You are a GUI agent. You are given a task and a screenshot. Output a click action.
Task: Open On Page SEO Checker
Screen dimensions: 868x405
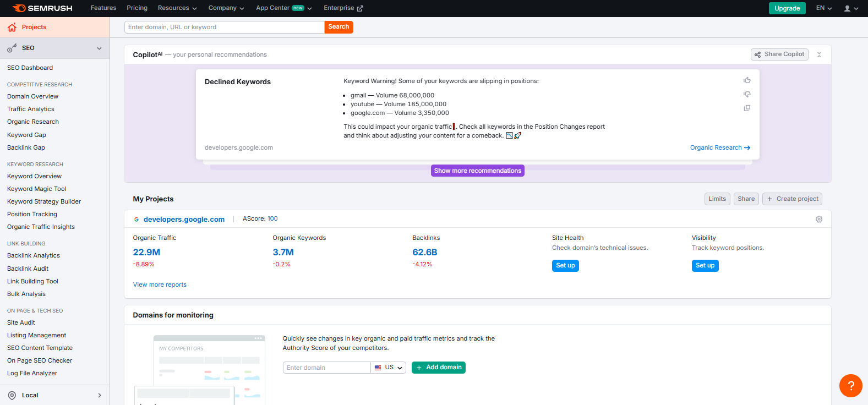point(40,360)
